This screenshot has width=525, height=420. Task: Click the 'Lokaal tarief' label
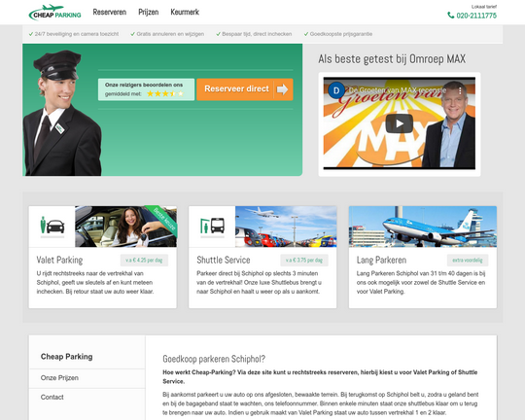[x=484, y=7]
